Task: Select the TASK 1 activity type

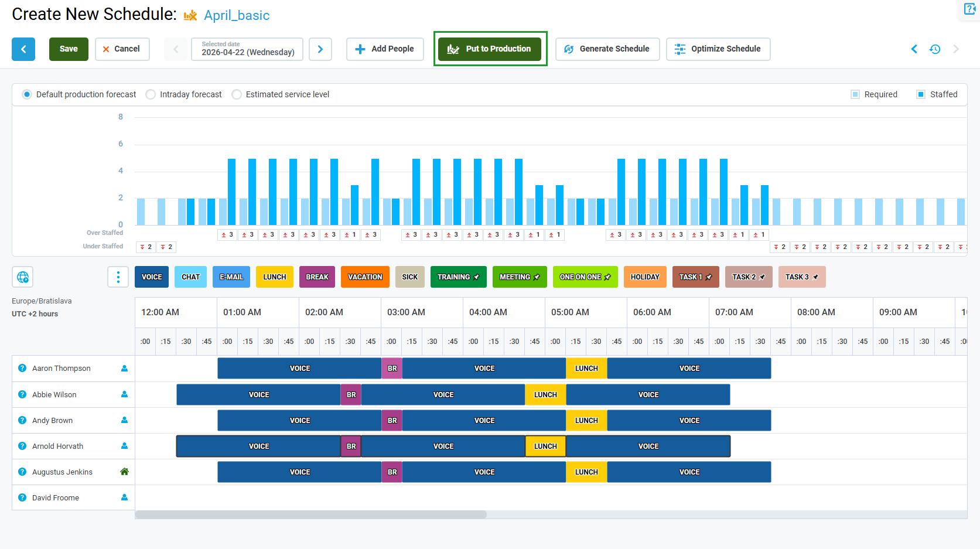Action: point(696,277)
